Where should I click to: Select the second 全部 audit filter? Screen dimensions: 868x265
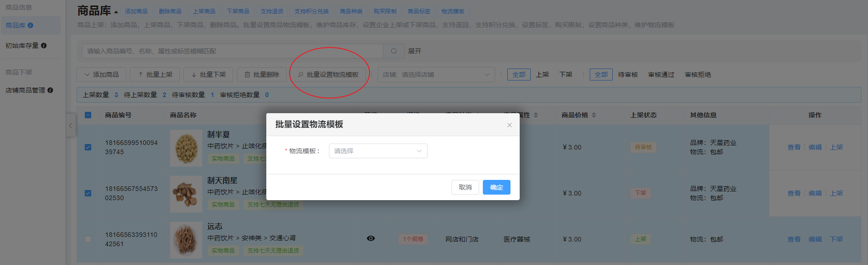click(601, 75)
